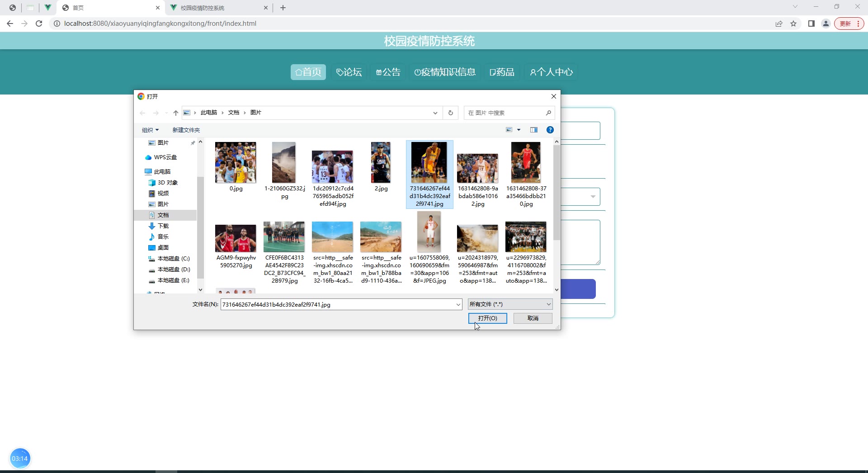The height and width of the screenshot is (473, 868).
Task: Close the 打开 file dialog
Action: pos(553,96)
